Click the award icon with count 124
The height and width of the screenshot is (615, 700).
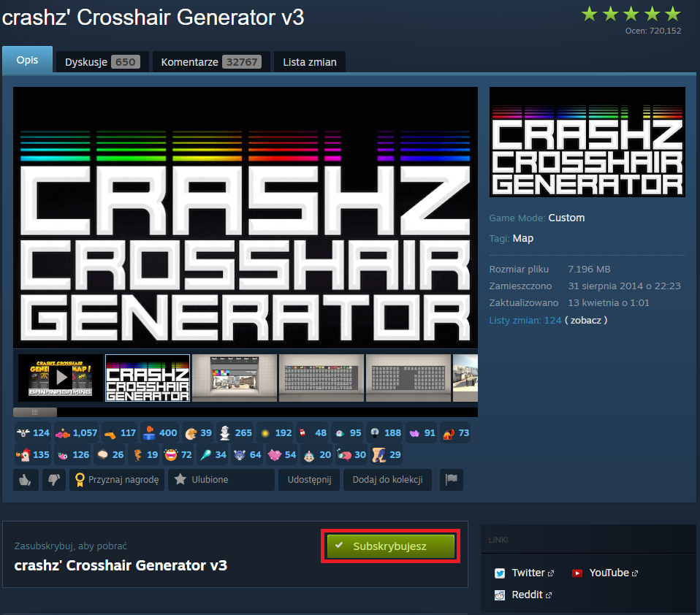pos(33,432)
